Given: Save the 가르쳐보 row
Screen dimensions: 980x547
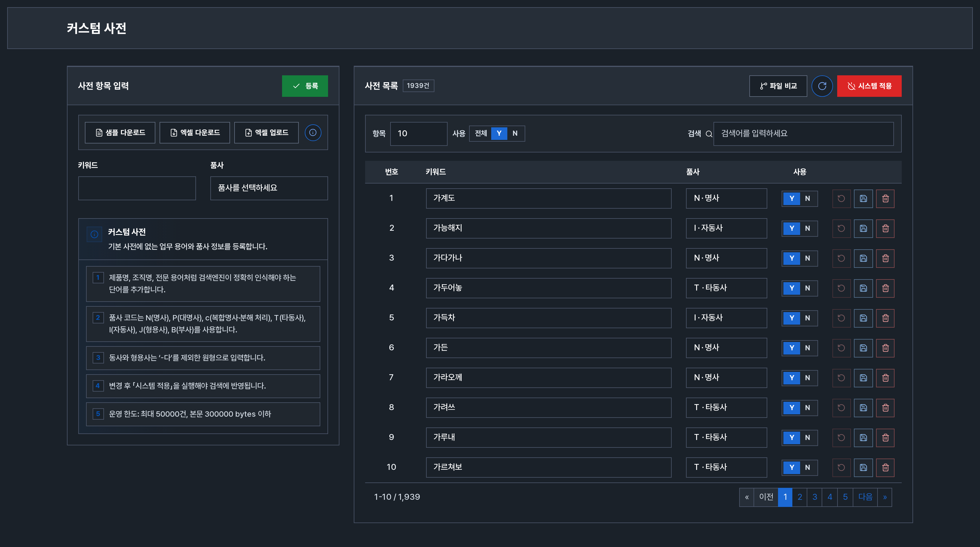Looking at the screenshot, I should [863, 467].
